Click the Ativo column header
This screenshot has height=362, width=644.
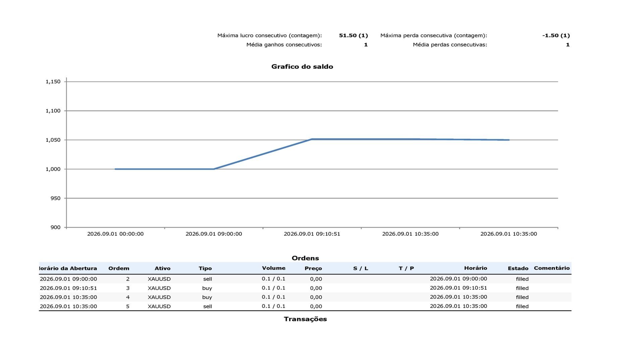point(162,268)
